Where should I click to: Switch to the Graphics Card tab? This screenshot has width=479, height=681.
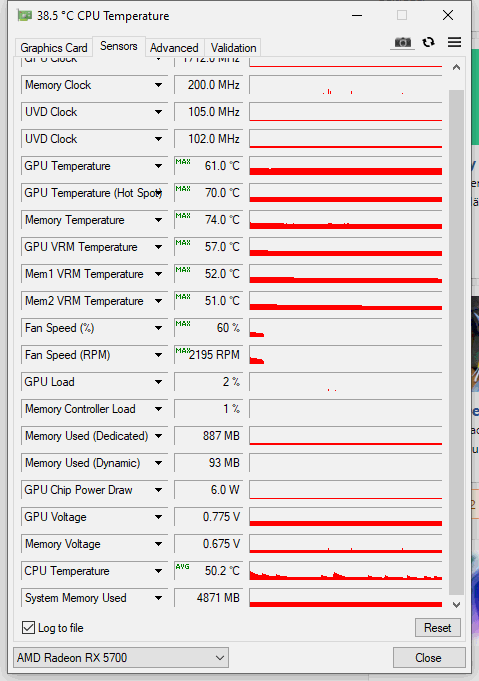click(53, 48)
